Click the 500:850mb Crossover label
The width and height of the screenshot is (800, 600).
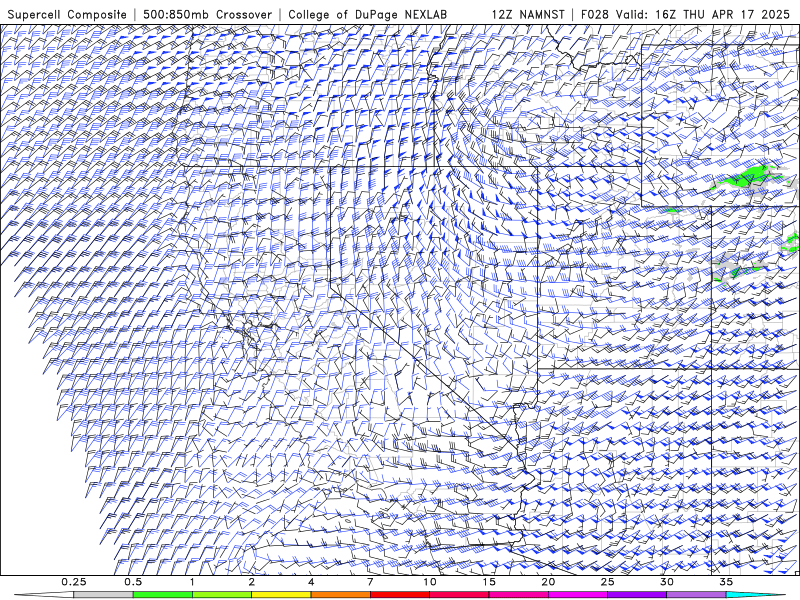click(x=208, y=14)
